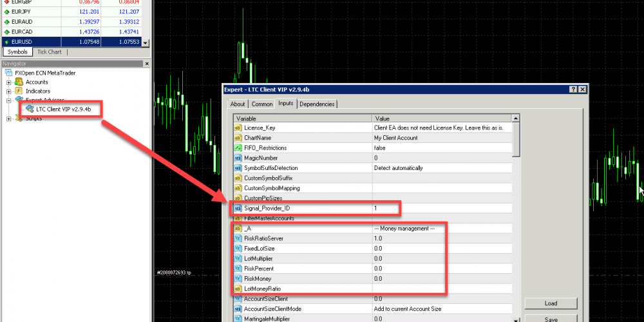Click the Accounts folder icon in Navigator
The height and width of the screenshot is (322, 644).
(19, 82)
